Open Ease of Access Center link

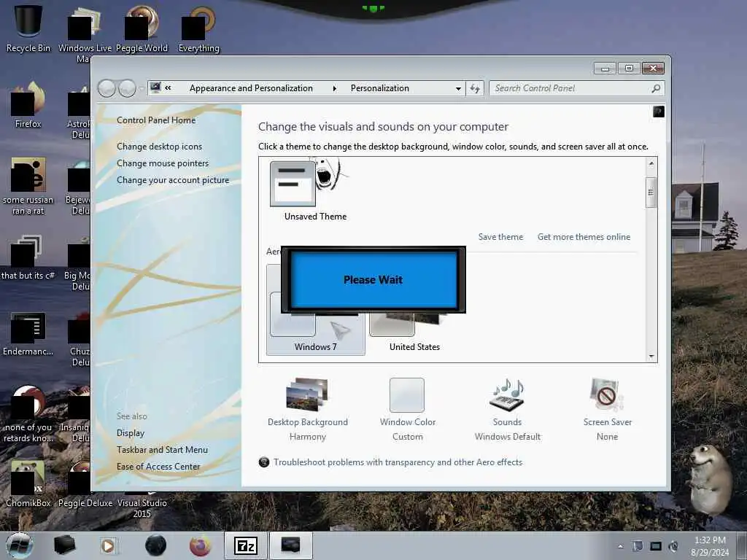coord(158,467)
